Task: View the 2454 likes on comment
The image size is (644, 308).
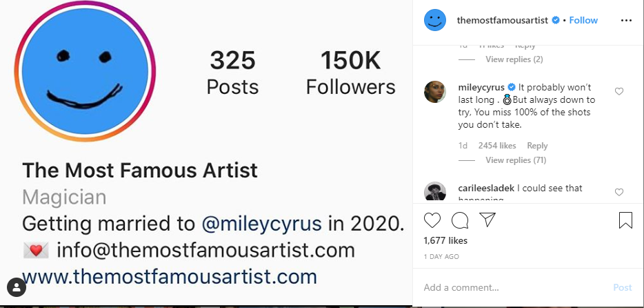Action: pos(497,146)
